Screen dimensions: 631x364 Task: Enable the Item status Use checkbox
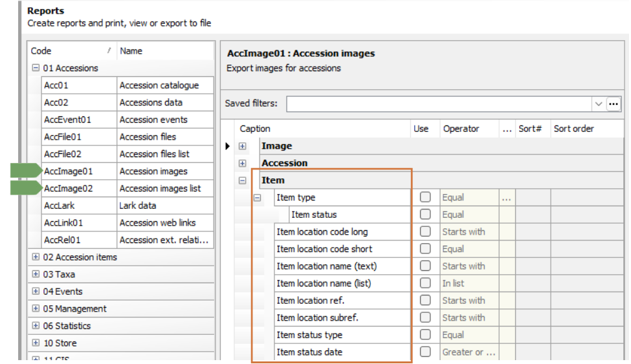click(x=425, y=215)
